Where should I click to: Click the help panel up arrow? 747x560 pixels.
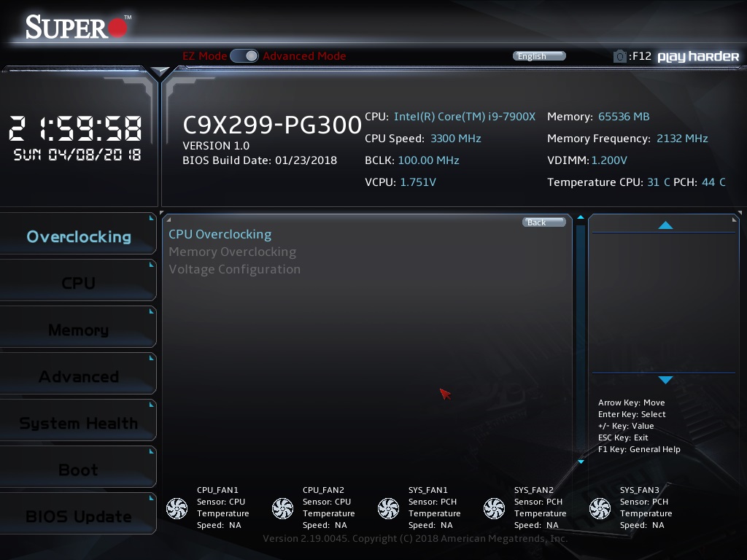pyautogui.click(x=665, y=225)
